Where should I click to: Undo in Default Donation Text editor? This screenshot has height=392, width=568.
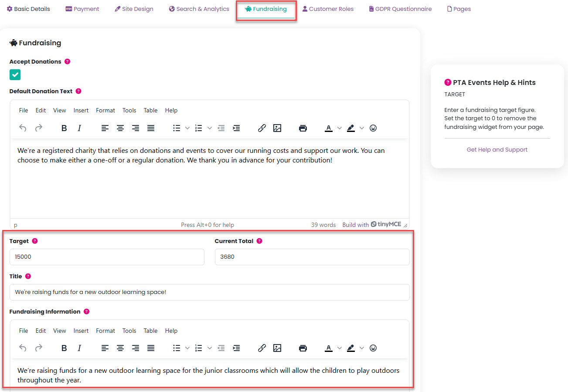[23, 128]
